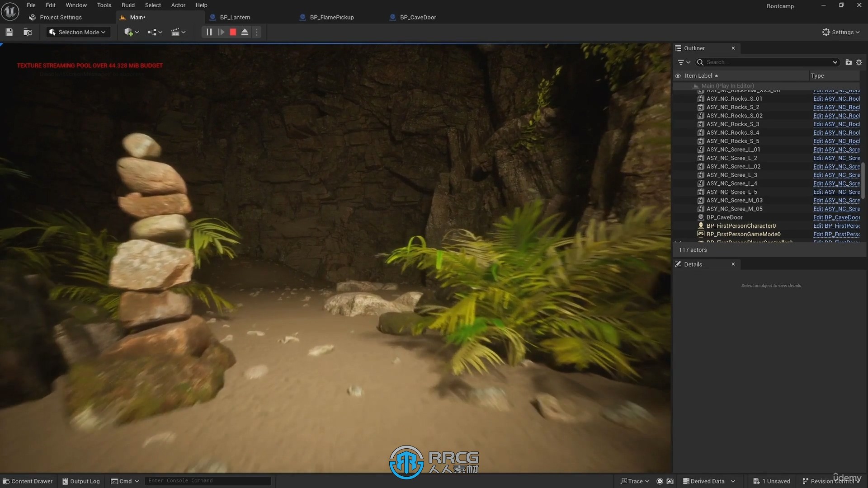Open the Trace dropdown in status bar
The image size is (868, 488).
click(x=635, y=481)
